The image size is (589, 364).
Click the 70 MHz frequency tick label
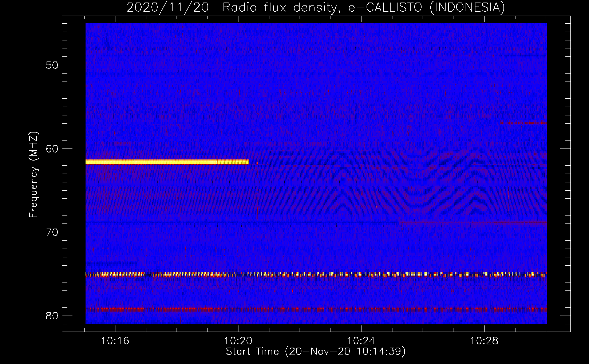pos(52,232)
